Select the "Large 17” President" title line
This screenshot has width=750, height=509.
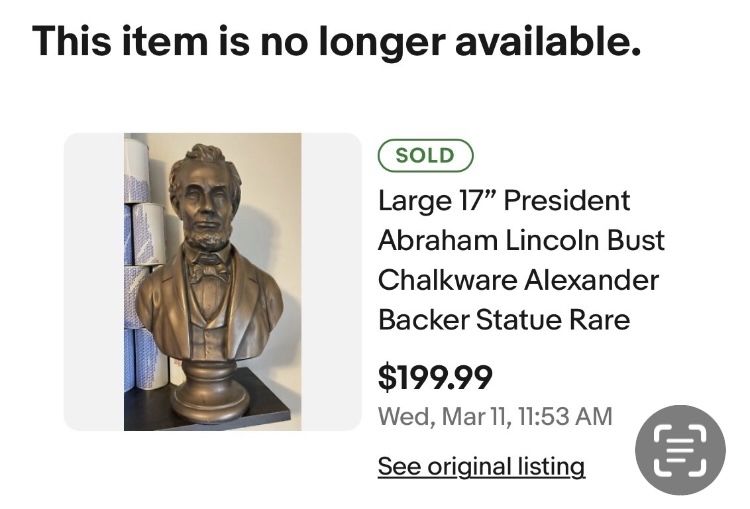click(x=504, y=200)
